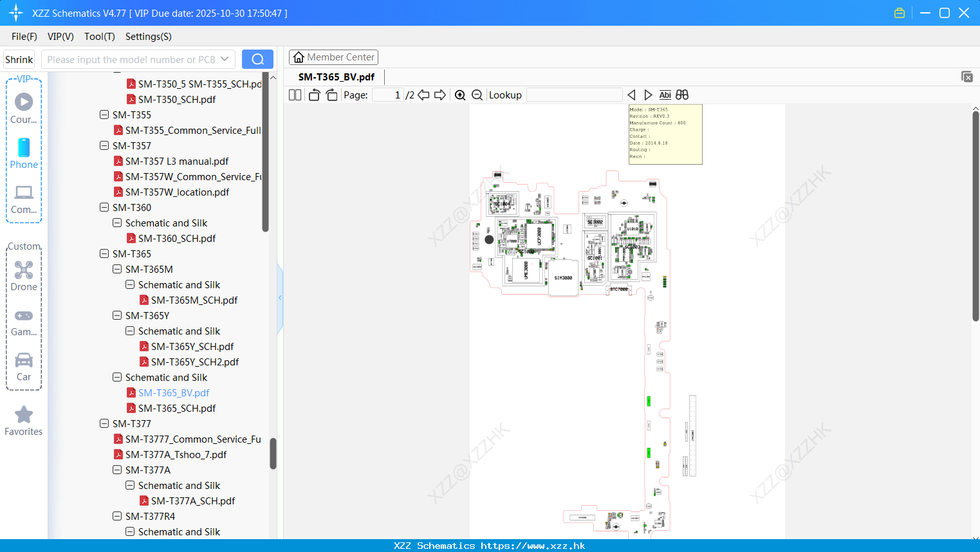Click the SIM3000 component on board

[563, 278]
